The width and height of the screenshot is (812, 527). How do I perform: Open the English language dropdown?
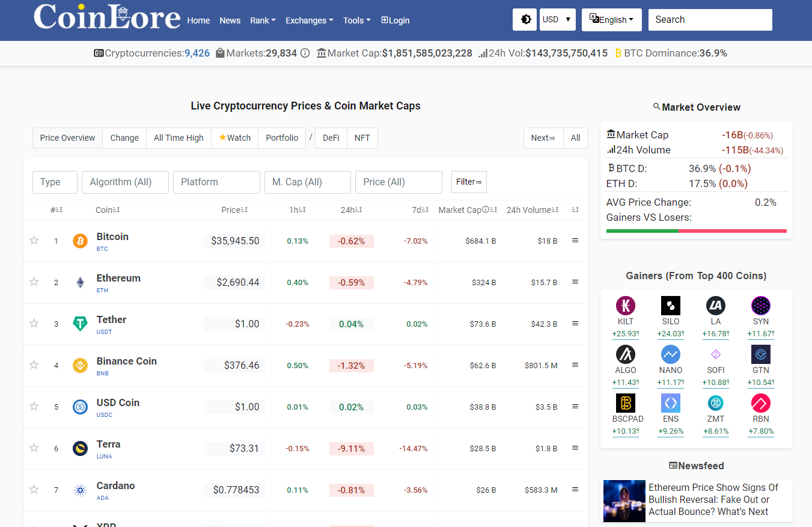612,19
